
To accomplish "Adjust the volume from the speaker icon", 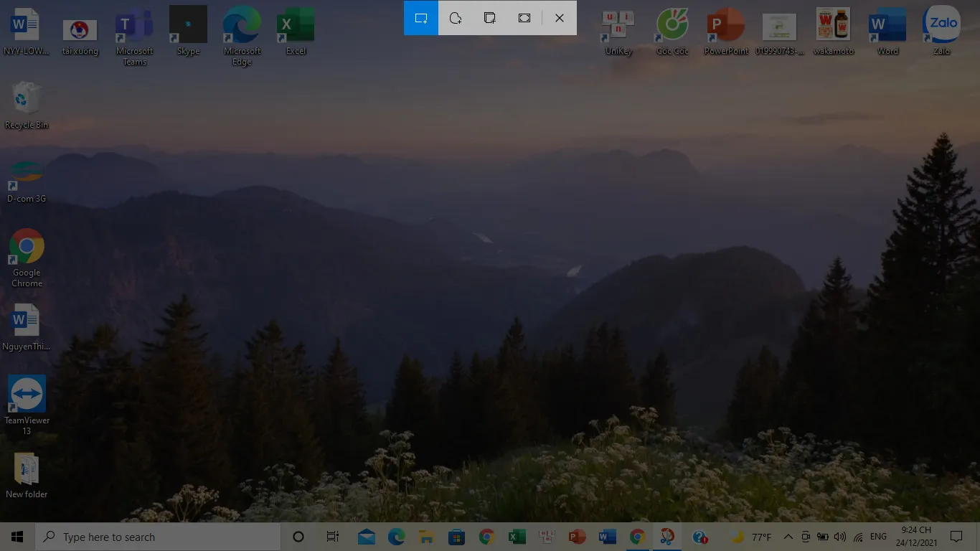I will point(839,537).
